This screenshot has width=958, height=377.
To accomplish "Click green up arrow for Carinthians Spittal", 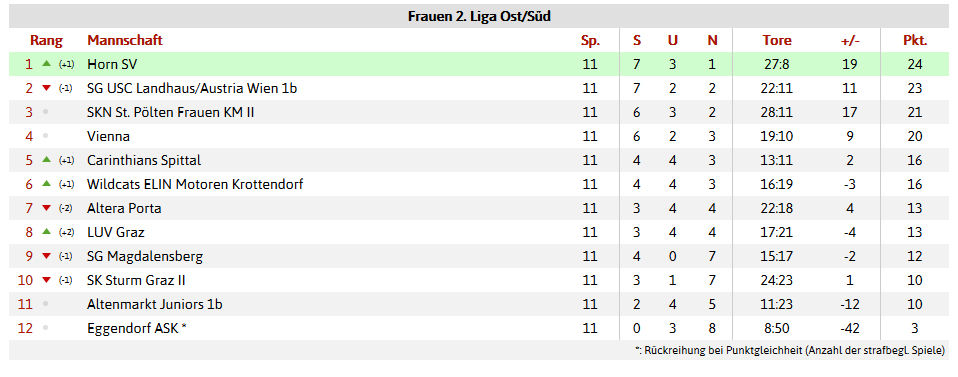I will (x=46, y=160).
